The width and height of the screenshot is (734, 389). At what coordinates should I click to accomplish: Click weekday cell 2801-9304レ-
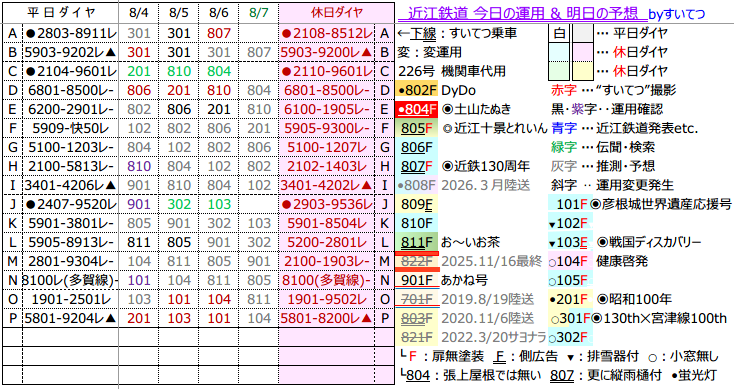pyautogui.click(x=70, y=261)
